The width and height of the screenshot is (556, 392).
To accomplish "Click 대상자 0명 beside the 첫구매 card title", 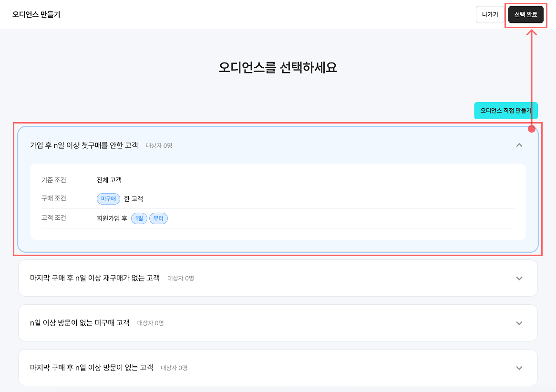I will pos(159,145).
